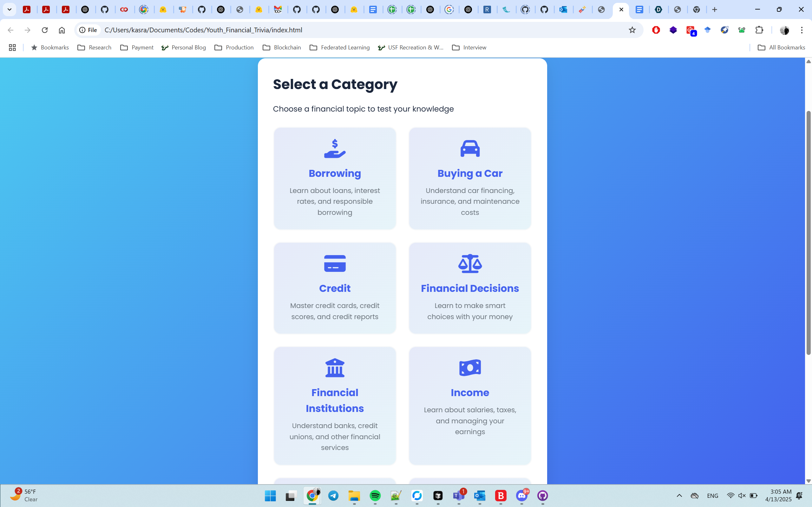Open Chrome extensions puzzle icon
This screenshot has width=812, height=507.
pos(759,30)
